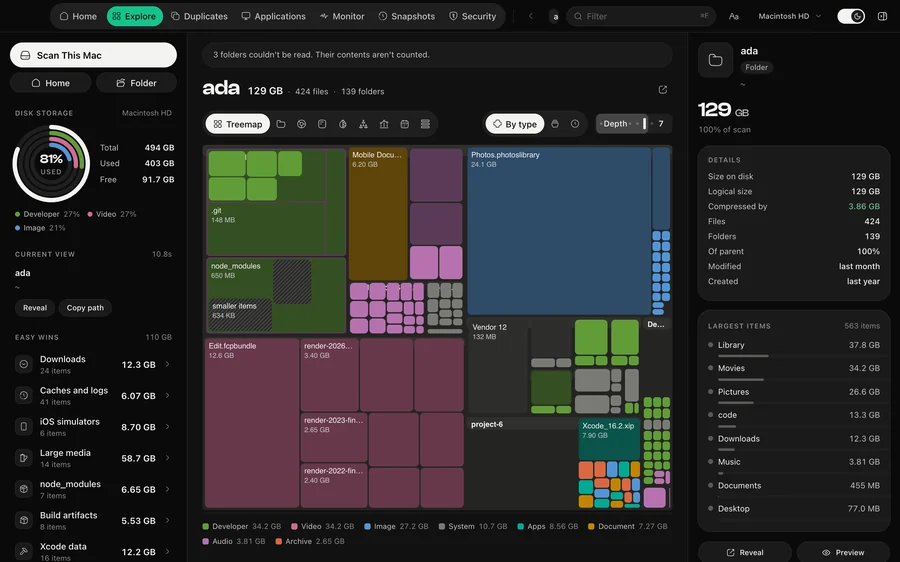Image resolution: width=900 pixels, height=562 pixels.
Task: Select Mobile Documents treemap block
Action: (x=378, y=214)
